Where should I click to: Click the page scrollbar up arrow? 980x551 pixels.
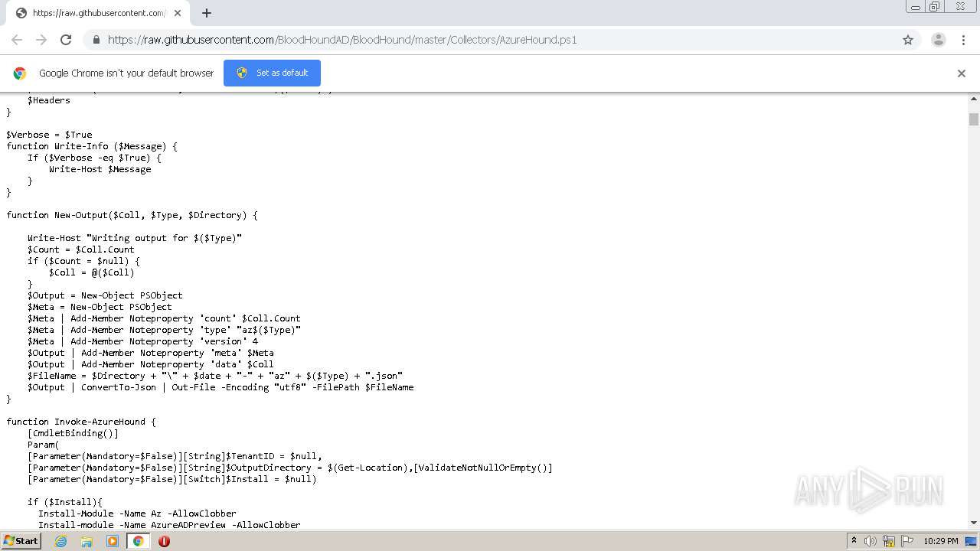tap(974, 99)
